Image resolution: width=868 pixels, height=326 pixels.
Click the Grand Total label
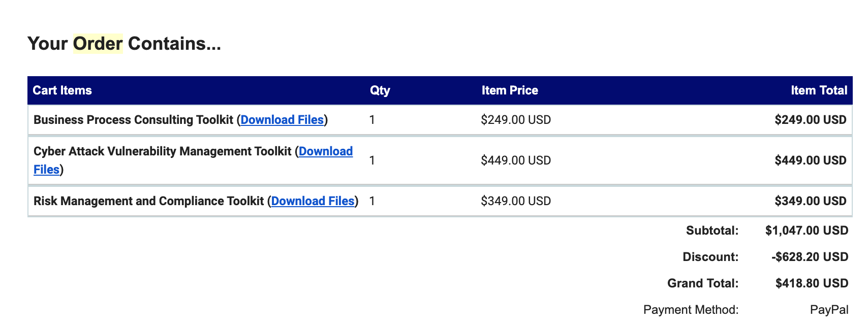703,283
